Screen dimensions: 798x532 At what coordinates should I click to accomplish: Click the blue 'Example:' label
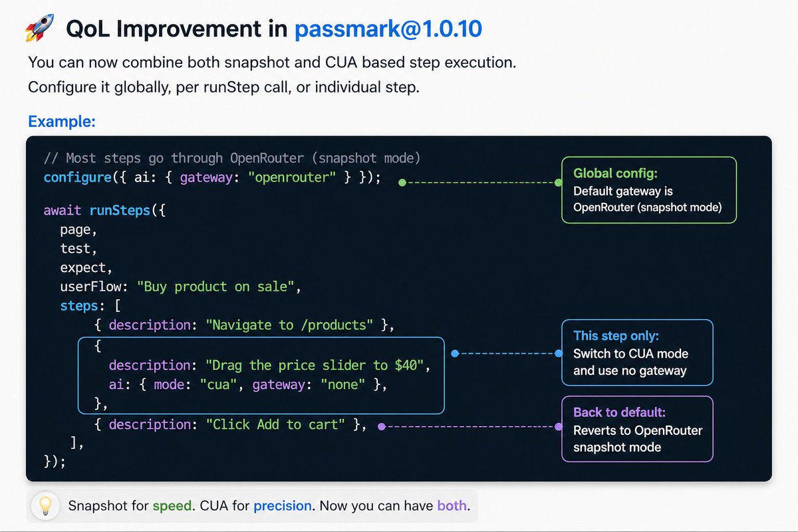[x=62, y=122]
